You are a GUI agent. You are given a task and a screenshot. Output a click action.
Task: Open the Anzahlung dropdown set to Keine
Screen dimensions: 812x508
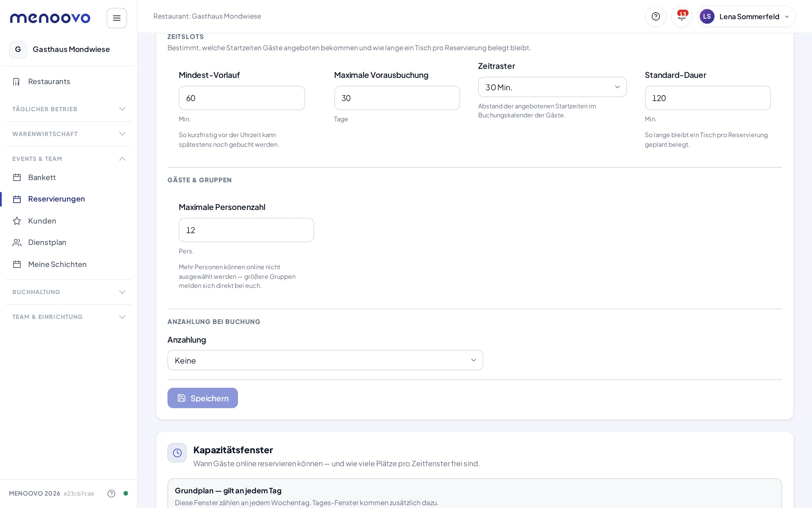click(325, 360)
